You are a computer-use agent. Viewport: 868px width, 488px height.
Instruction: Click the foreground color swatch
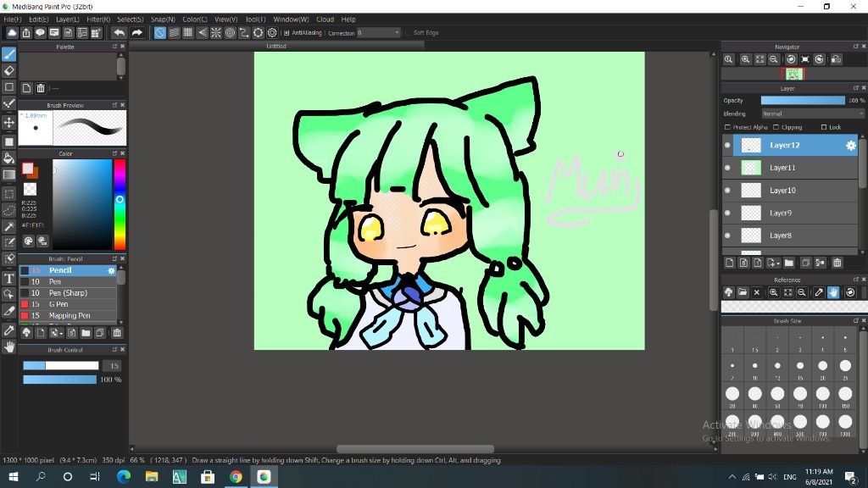[28, 169]
